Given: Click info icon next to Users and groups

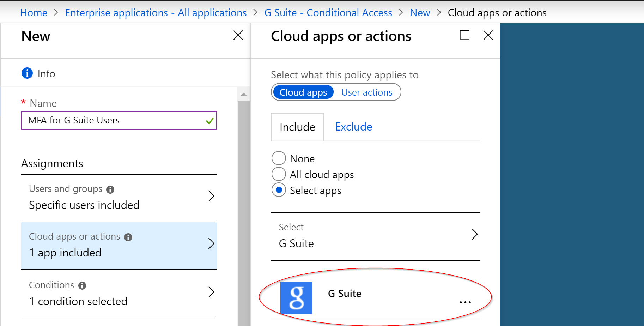Looking at the screenshot, I should click(110, 189).
